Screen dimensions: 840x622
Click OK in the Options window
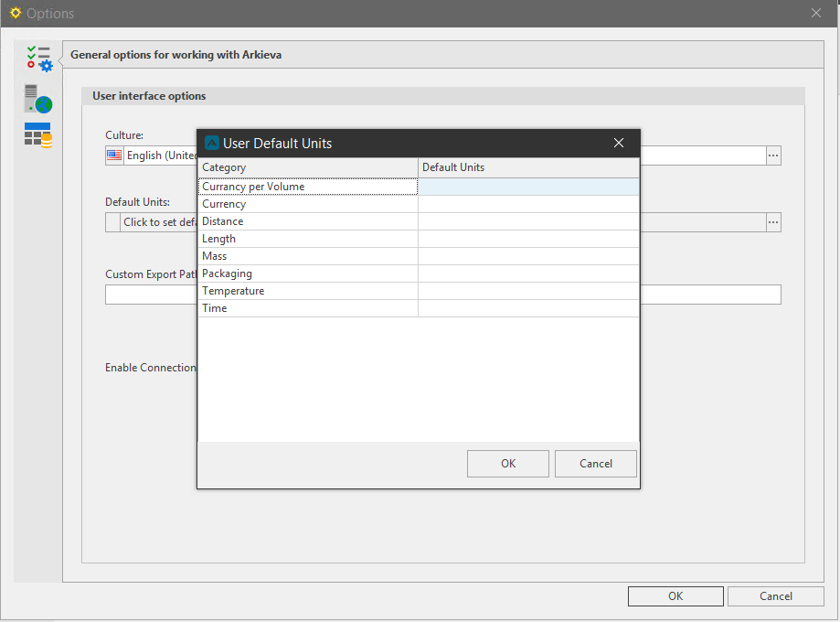[675, 596]
